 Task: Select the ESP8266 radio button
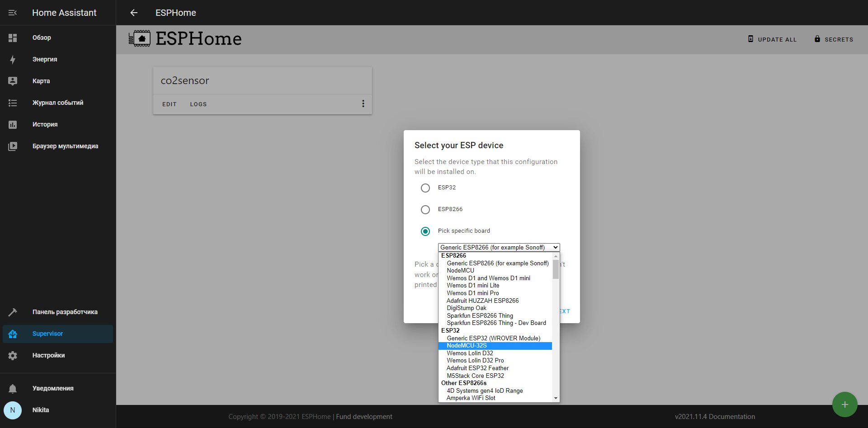coord(425,210)
